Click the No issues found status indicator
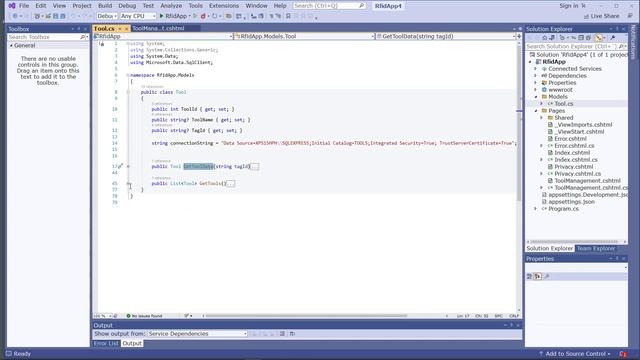The width and height of the screenshot is (640, 360). tap(144, 316)
